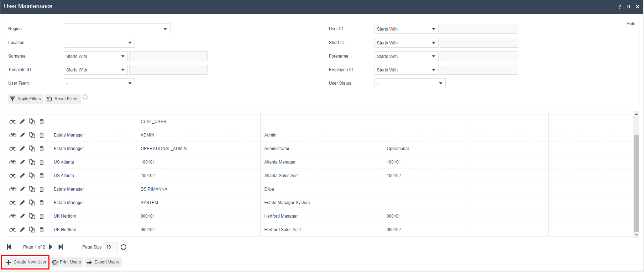
Task: Open the User Team dropdown
Action: [99, 83]
